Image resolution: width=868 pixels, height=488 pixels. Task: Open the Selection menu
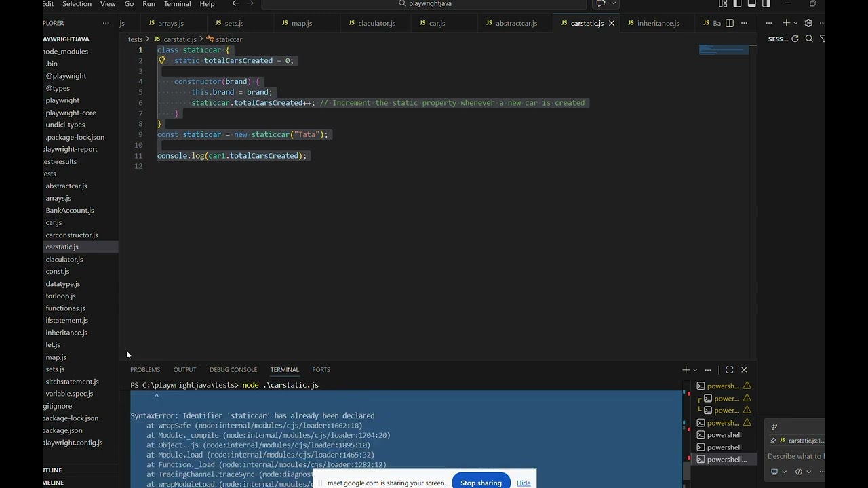click(x=77, y=4)
